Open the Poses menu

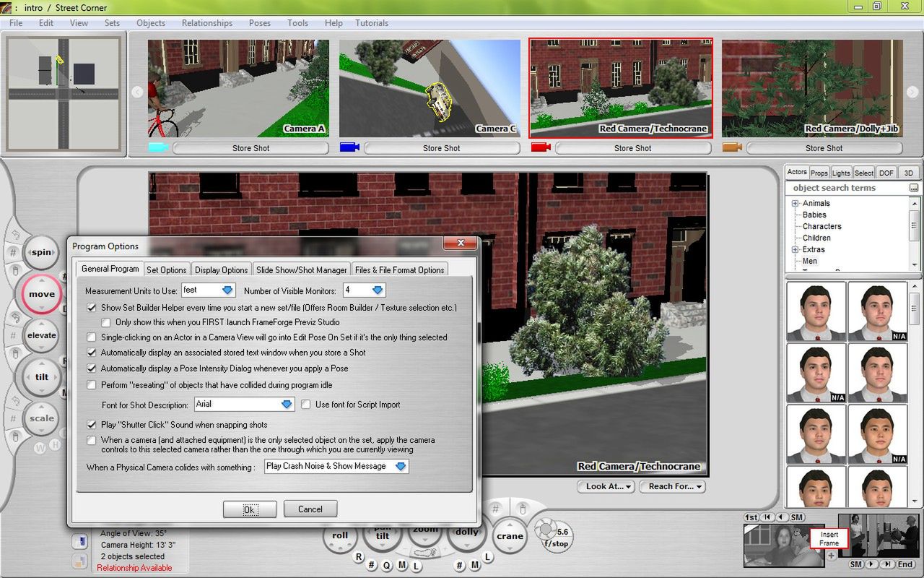260,23
